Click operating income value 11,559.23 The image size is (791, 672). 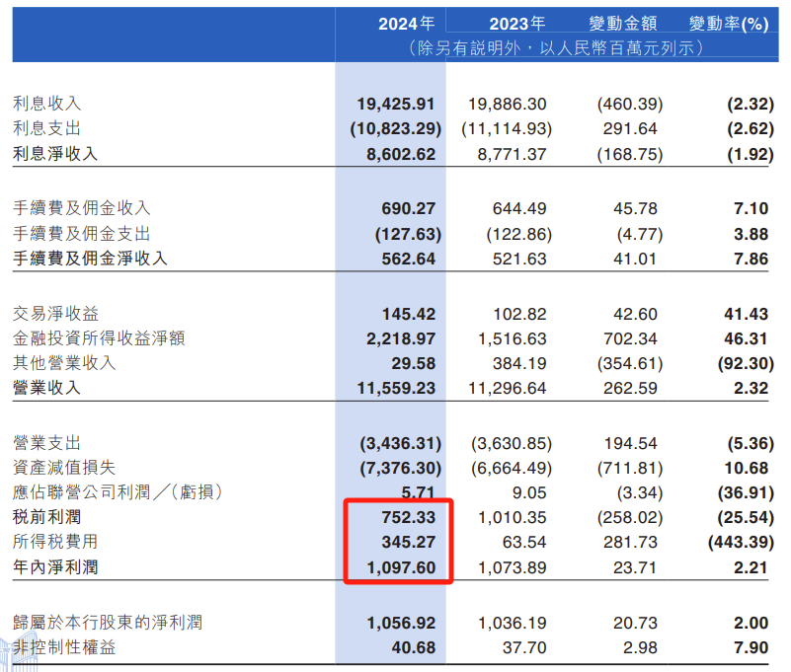(x=396, y=388)
